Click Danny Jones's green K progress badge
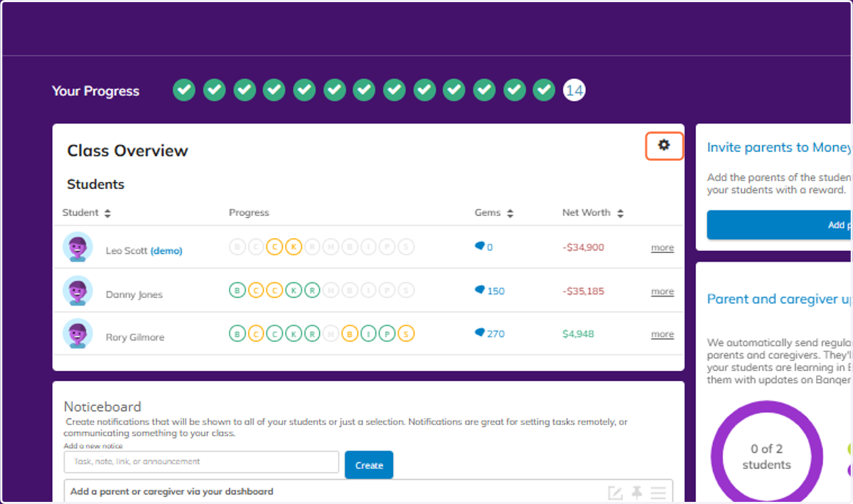 294,290
